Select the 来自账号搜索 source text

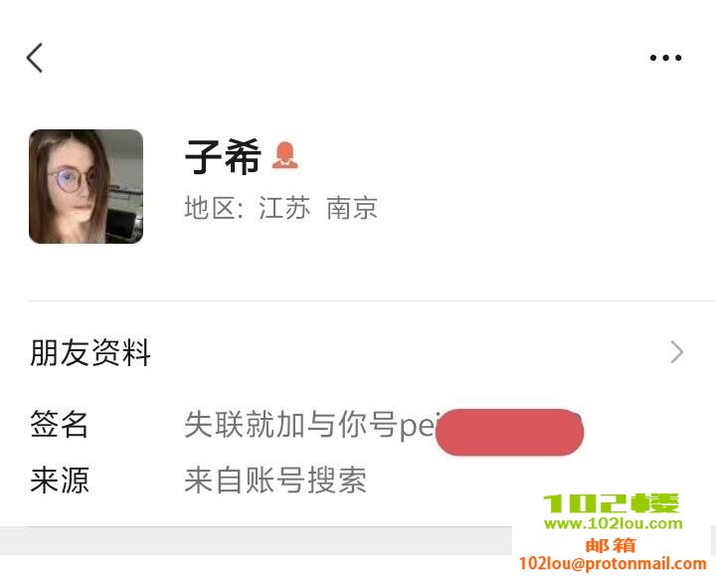tap(275, 481)
